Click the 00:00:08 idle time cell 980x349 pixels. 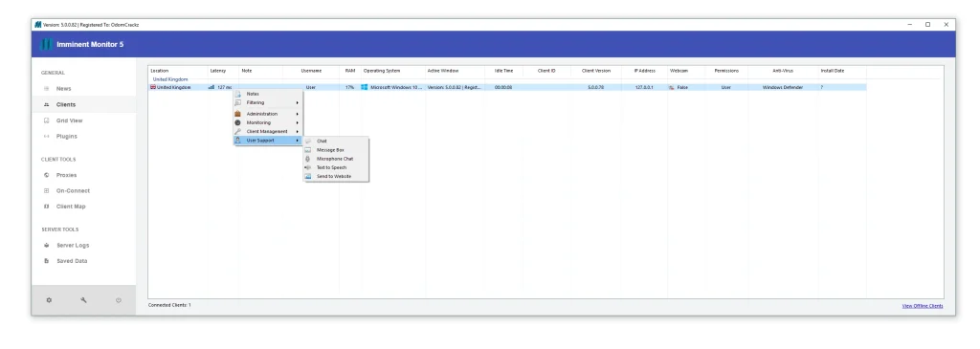coord(503,87)
